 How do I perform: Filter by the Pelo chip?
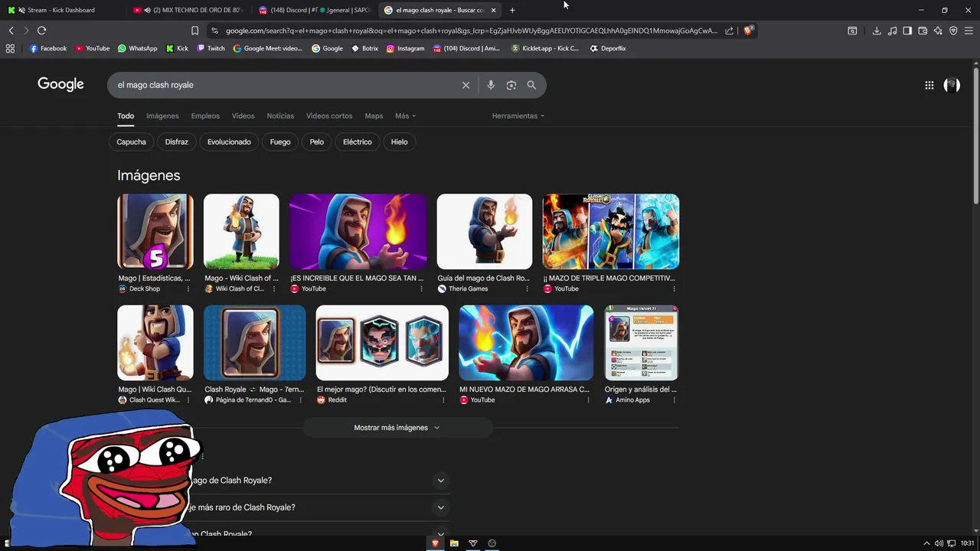point(317,142)
